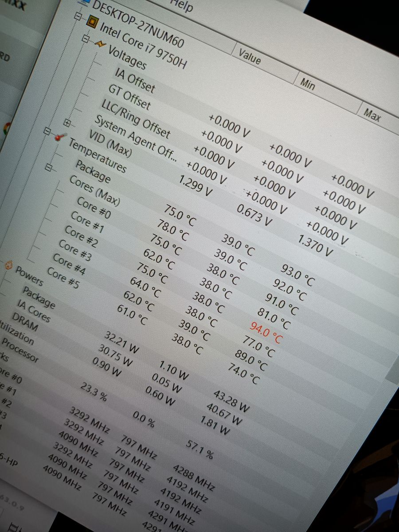Viewport: 399px width, 532px height.
Task: Click the 93.0 °C max package temperature
Action: [x=298, y=275]
